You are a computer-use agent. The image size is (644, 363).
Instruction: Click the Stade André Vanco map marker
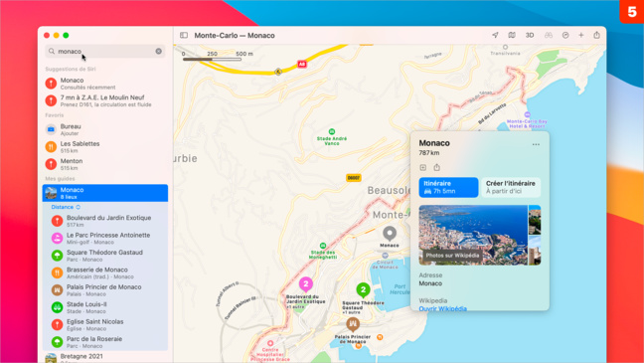[x=332, y=131]
